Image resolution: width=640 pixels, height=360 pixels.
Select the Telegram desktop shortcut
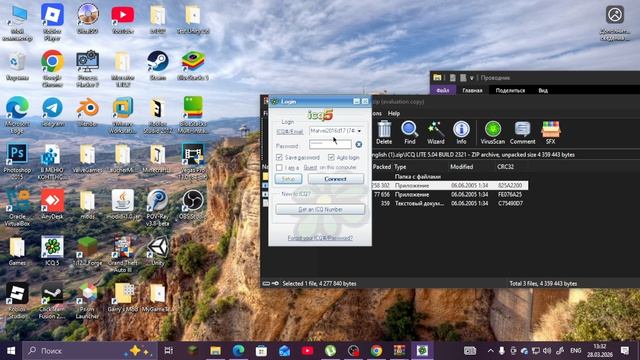(52, 112)
